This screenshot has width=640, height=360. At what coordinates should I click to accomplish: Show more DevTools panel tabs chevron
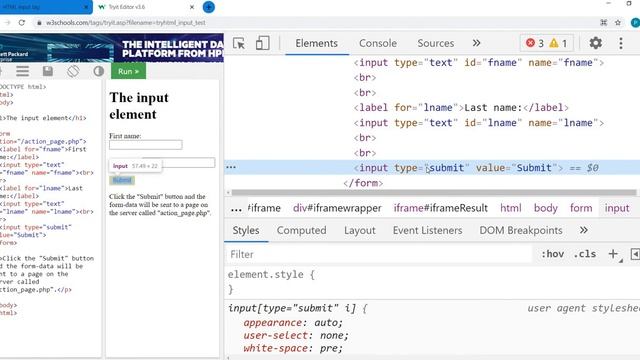pos(476,43)
